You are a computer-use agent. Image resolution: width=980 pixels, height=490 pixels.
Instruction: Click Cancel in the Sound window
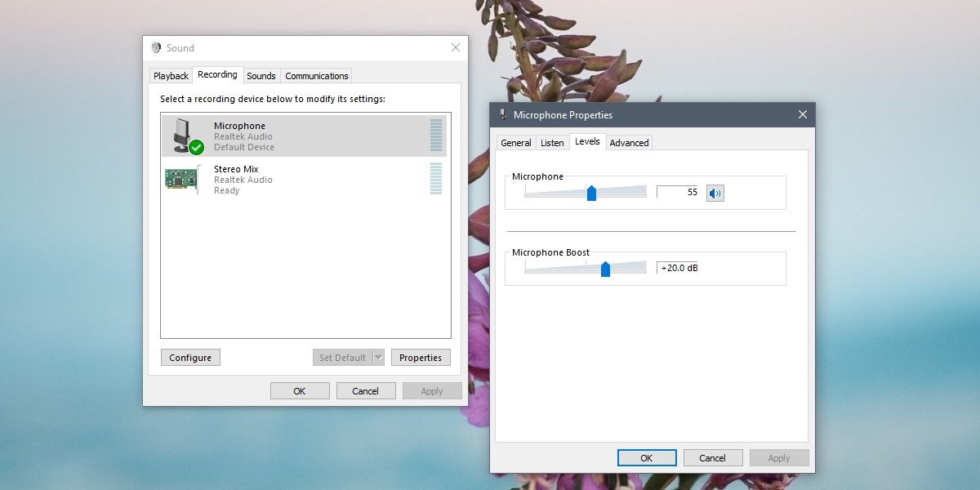click(x=366, y=391)
